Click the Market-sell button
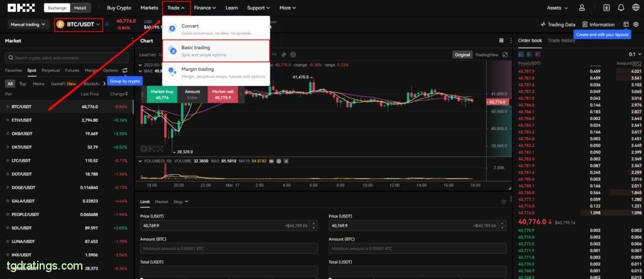The image size is (644, 279). (222, 94)
